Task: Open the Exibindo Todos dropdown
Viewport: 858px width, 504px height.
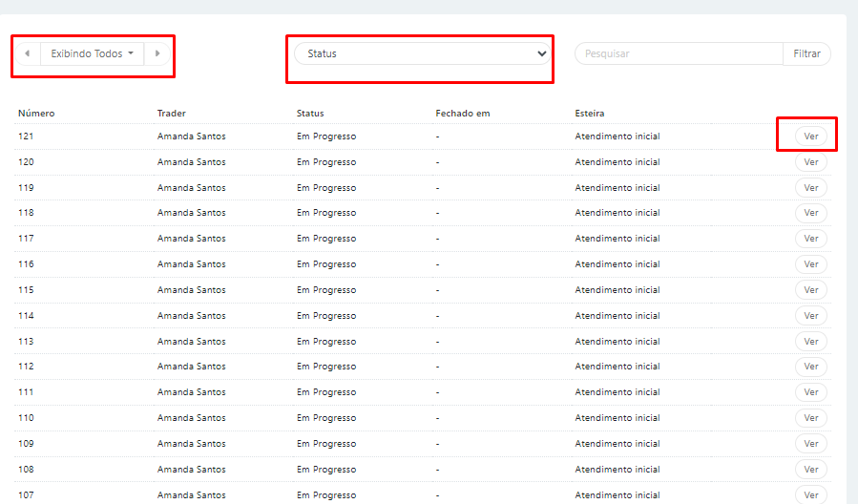Action: tap(92, 53)
